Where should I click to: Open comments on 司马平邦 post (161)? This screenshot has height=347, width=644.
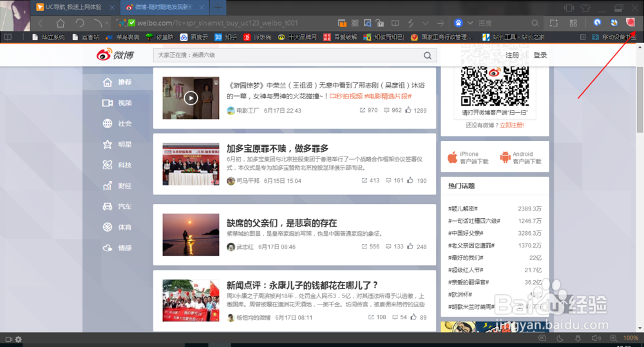pos(394,180)
